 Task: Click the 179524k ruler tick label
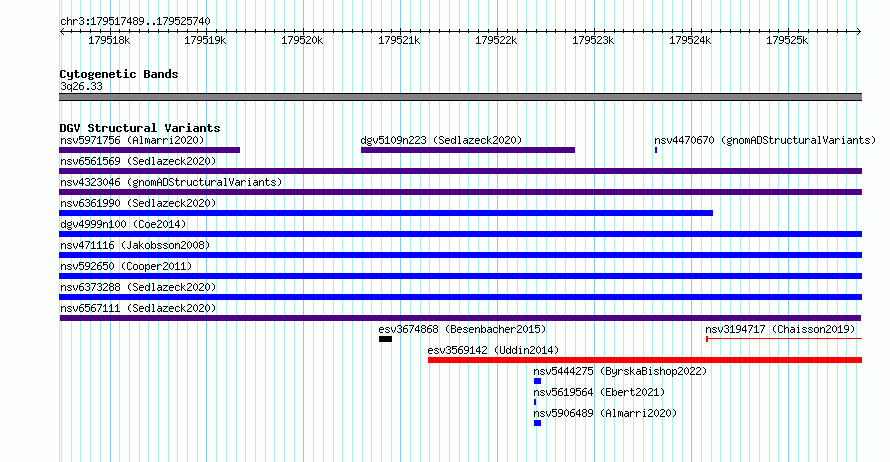tap(690, 40)
